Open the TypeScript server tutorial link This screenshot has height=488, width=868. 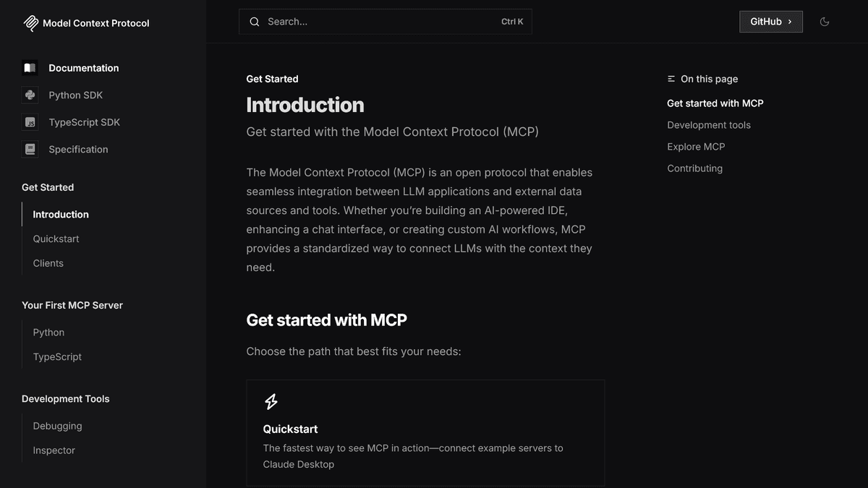(x=57, y=357)
